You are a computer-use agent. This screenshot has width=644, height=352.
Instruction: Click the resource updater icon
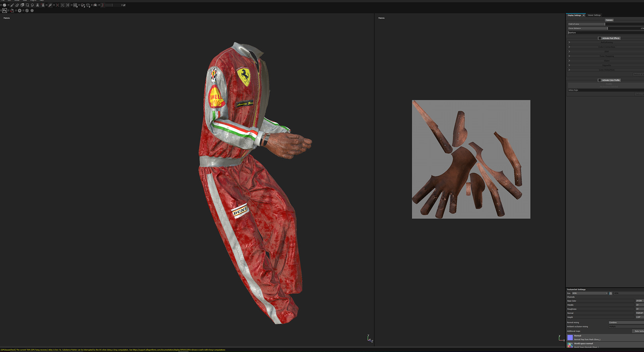click(x=12, y=10)
